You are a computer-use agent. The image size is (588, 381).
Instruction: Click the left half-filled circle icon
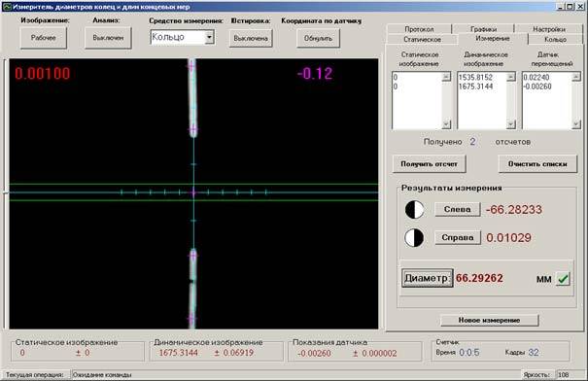(x=414, y=209)
